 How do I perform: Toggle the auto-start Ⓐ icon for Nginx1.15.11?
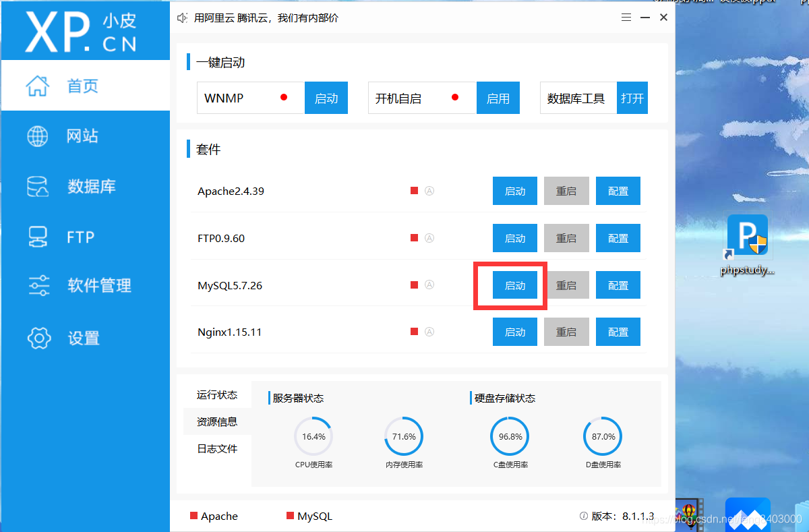[429, 332]
